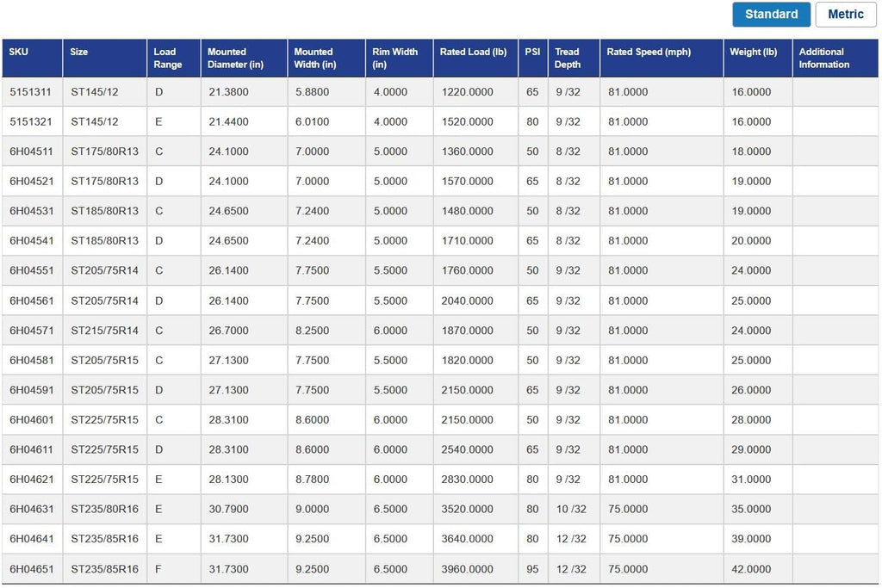Select SKU 6H04551 cell
The height and width of the screenshot is (588, 882).
click(32, 271)
